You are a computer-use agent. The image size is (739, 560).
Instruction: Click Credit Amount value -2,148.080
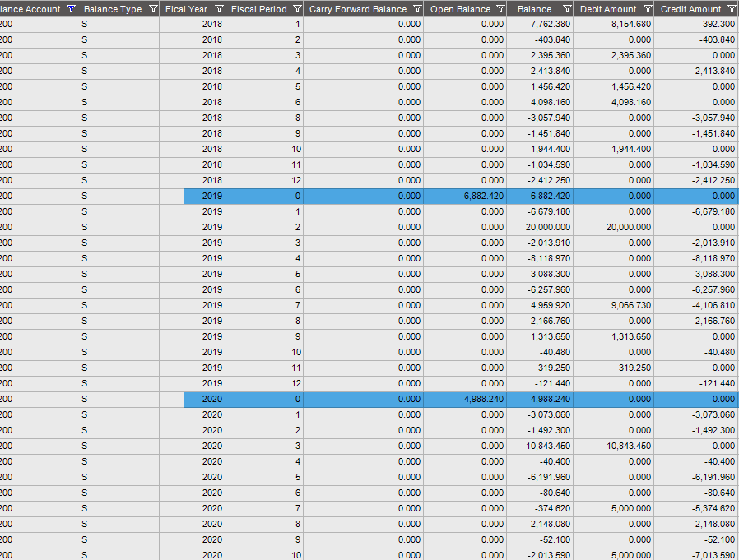(713, 524)
